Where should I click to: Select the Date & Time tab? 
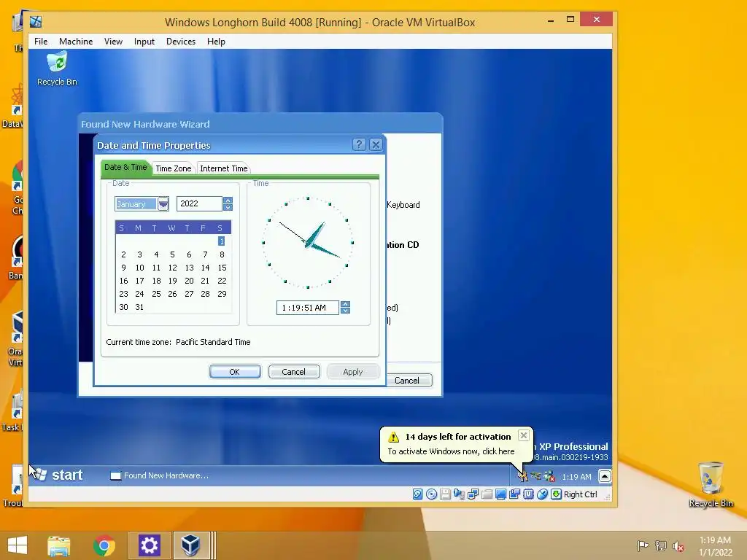(x=125, y=167)
